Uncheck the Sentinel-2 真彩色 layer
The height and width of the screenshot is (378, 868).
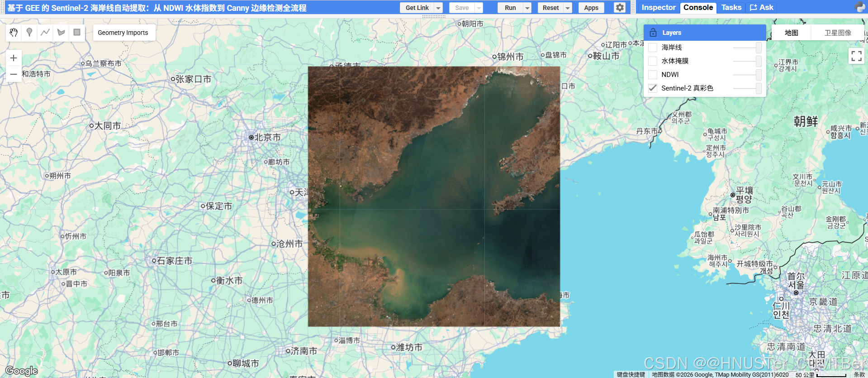(653, 88)
